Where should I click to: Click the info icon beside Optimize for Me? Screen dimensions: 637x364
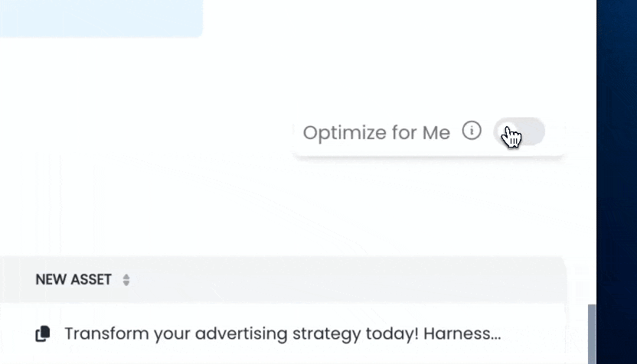tap(472, 131)
